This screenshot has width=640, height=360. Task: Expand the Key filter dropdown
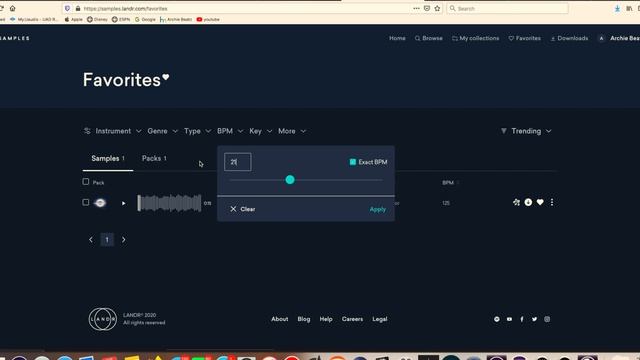click(x=260, y=131)
